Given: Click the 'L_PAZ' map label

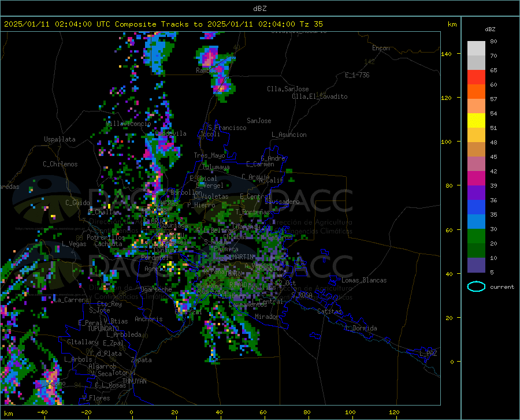Looking at the screenshot, I should [428, 354].
